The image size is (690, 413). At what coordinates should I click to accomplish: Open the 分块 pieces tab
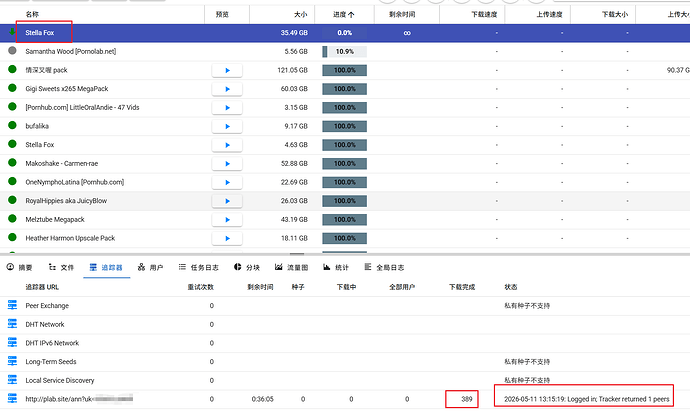(x=247, y=267)
